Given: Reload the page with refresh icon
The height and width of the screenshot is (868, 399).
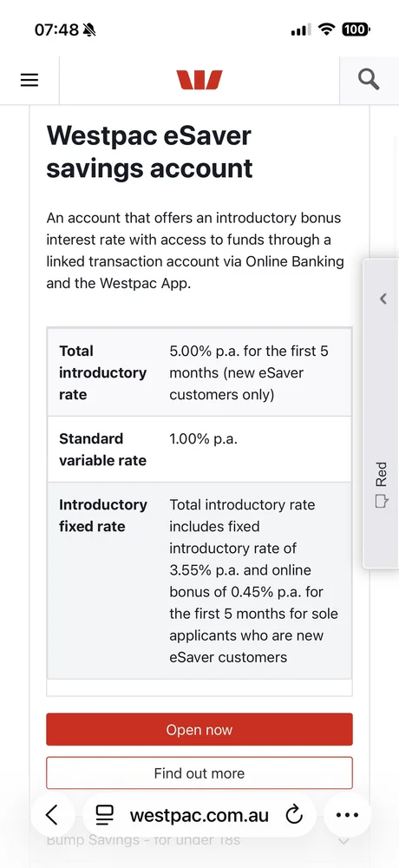Looking at the screenshot, I should pyautogui.click(x=294, y=815).
